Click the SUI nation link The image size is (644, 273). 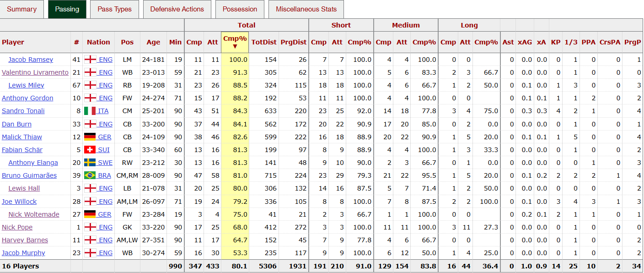(104, 150)
